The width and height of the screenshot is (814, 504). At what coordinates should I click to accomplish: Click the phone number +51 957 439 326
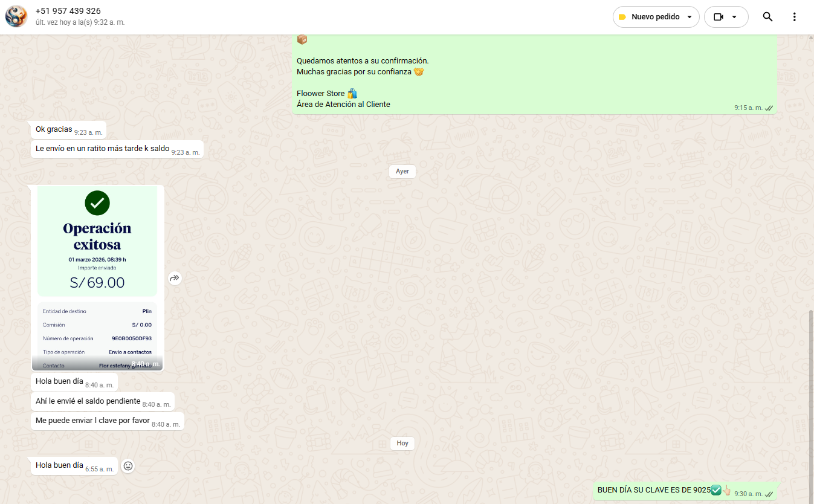68,11
